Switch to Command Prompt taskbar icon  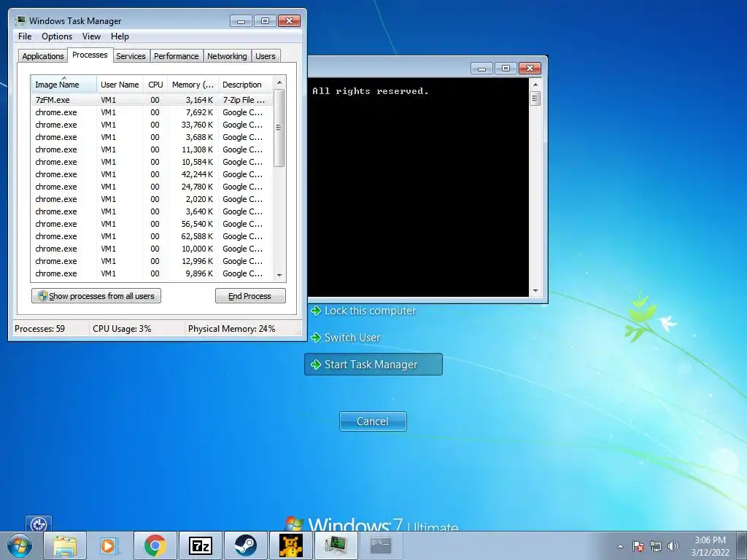click(x=381, y=545)
